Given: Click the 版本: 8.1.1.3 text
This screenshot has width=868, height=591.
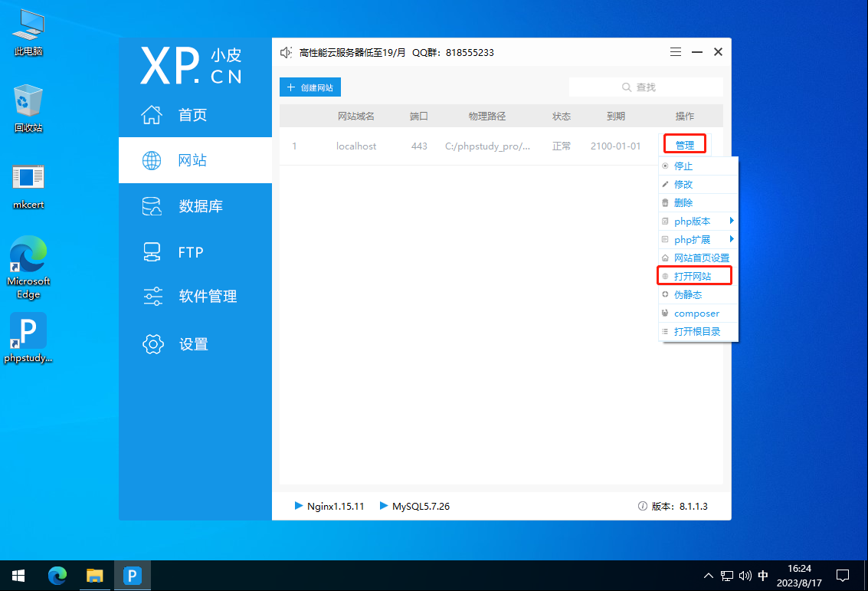Looking at the screenshot, I should click(x=680, y=506).
